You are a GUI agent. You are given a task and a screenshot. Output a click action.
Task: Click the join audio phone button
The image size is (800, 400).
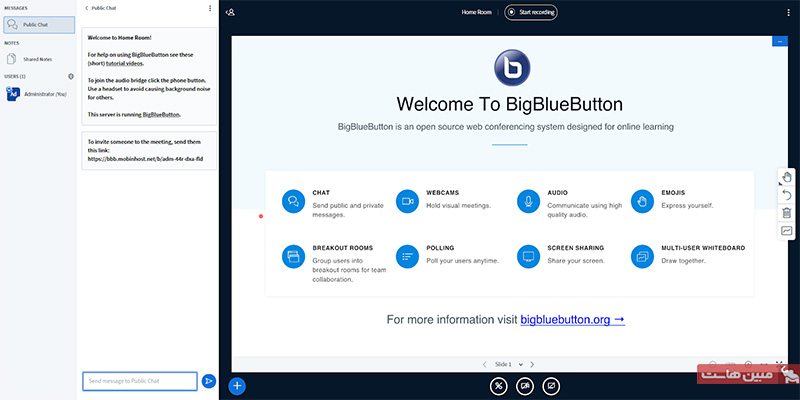pos(499,386)
